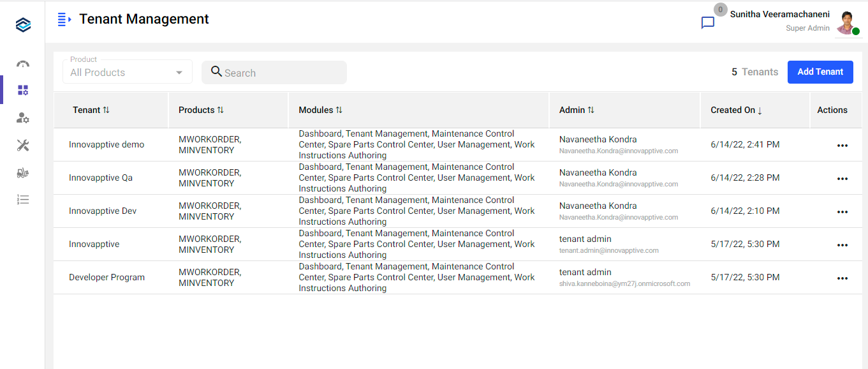This screenshot has width=868, height=369.
Task: Click the search magnifier icon
Action: click(216, 72)
